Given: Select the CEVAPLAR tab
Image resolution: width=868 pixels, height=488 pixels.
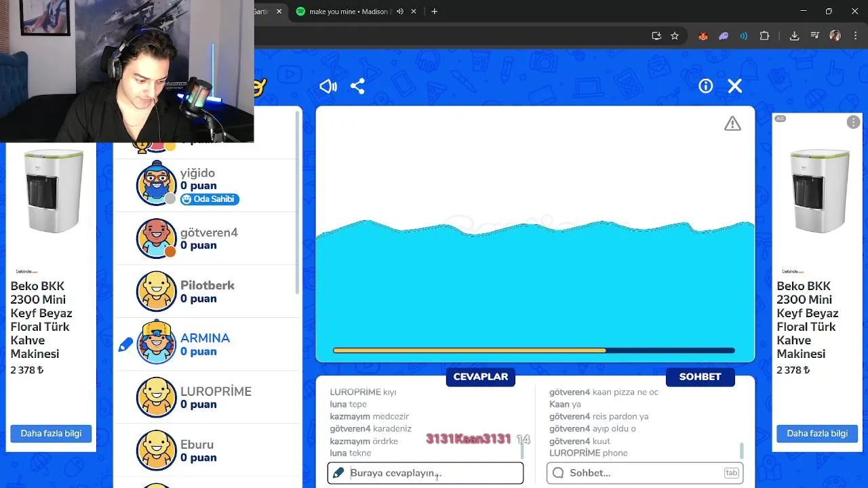Looking at the screenshot, I should 480,377.
